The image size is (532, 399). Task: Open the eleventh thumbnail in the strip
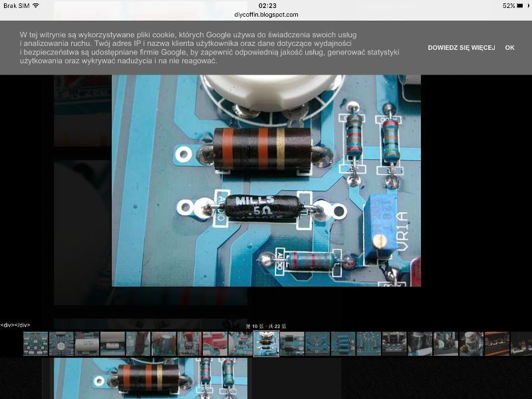292,344
